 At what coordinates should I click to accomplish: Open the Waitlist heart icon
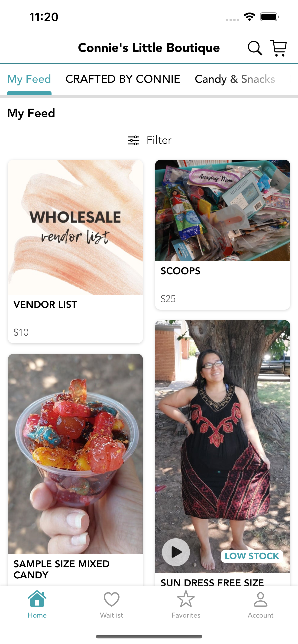pyautogui.click(x=112, y=599)
